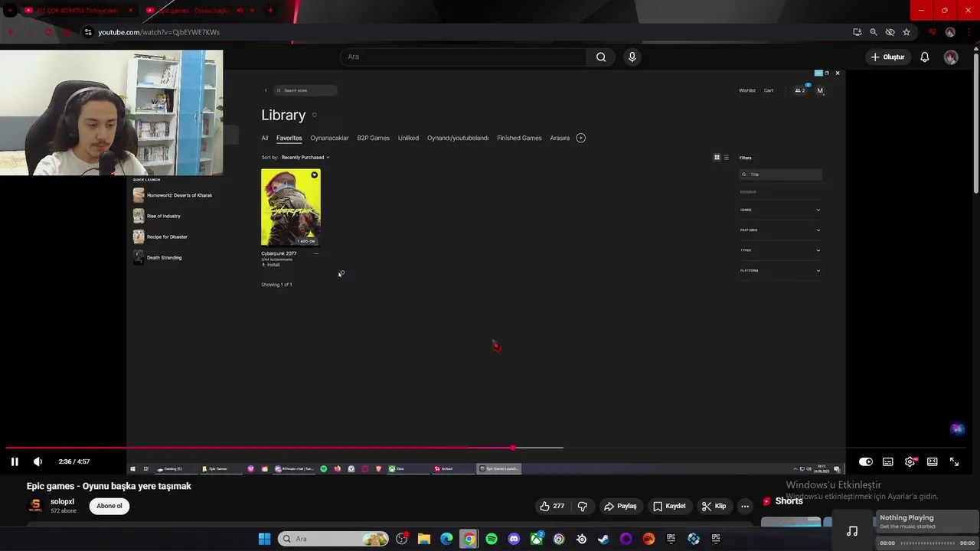Viewport: 980px width, 551px height.
Task: Open the more actions three-dot menu
Action: [745, 506]
